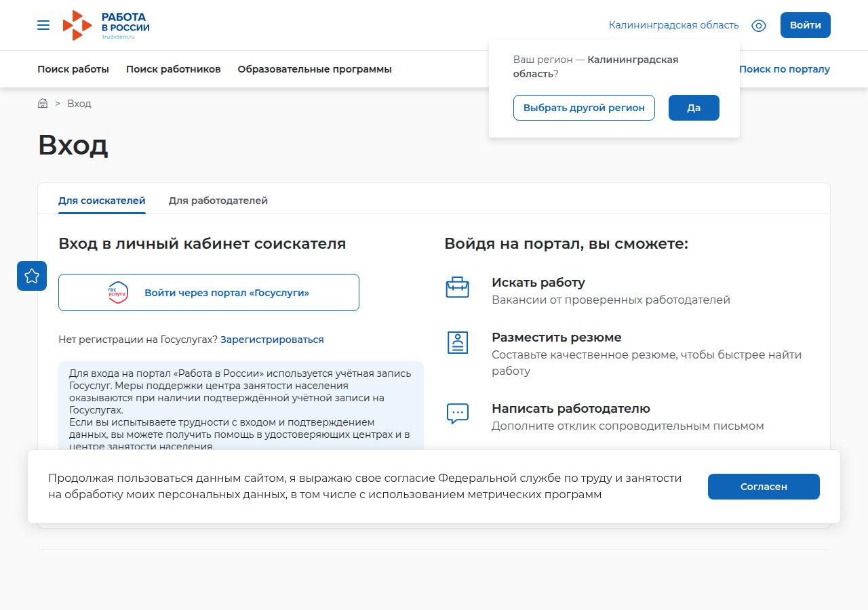Open the hamburger menu icon
The height and width of the screenshot is (610, 868).
(x=43, y=25)
